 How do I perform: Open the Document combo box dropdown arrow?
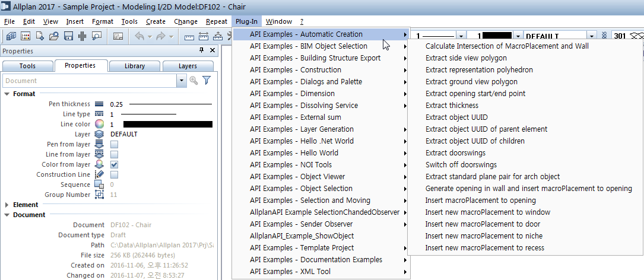coord(182,81)
